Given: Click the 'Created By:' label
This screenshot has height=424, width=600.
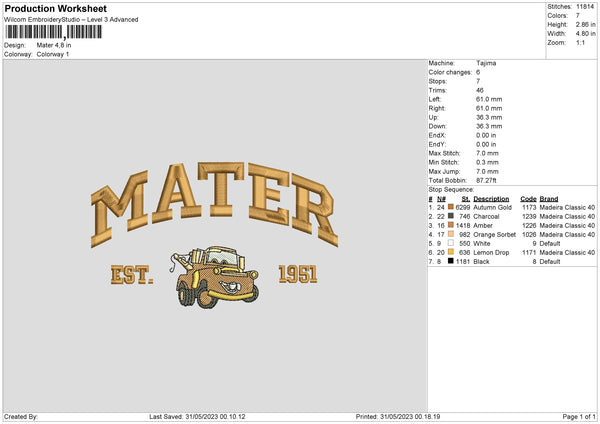Looking at the screenshot, I should [x=21, y=417].
